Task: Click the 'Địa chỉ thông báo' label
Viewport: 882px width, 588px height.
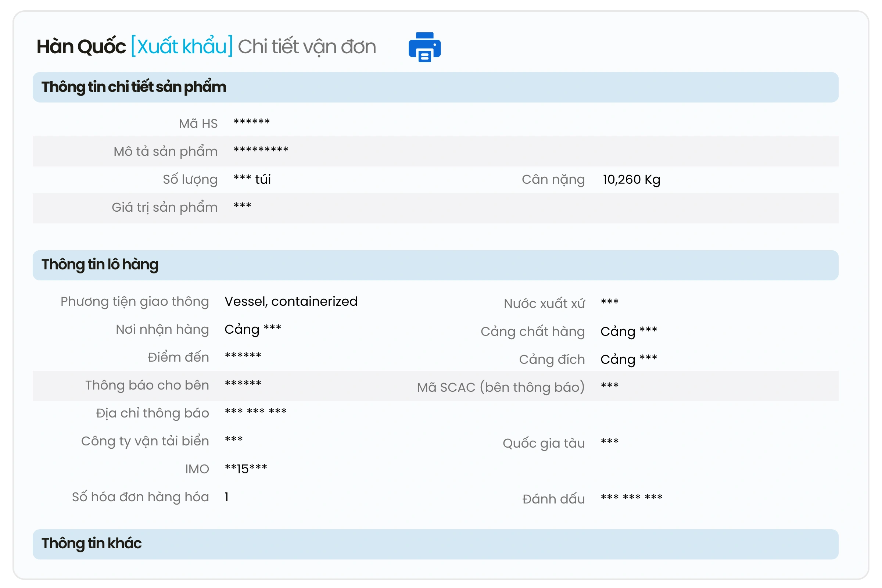Action: [x=152, y=413]
